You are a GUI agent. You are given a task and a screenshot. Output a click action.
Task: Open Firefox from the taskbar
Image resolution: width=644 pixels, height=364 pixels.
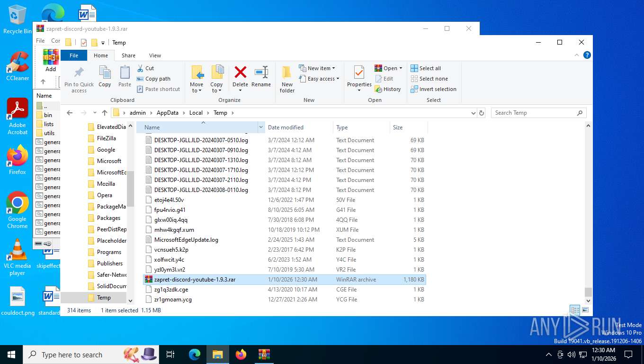point(241,355)
